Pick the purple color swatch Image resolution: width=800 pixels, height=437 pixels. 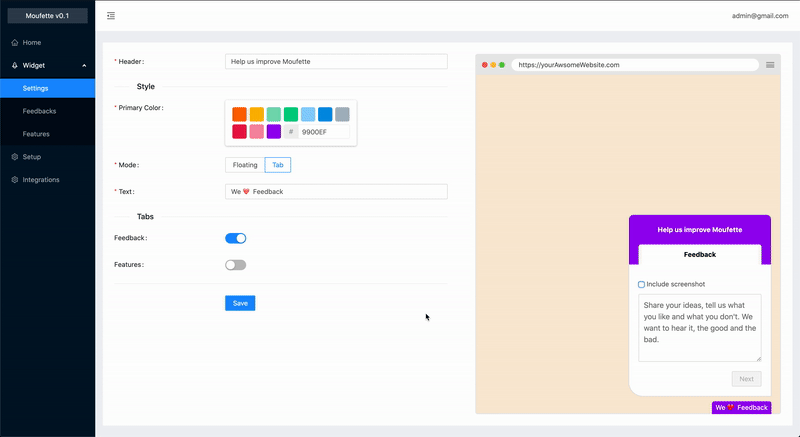click(273, 132)
